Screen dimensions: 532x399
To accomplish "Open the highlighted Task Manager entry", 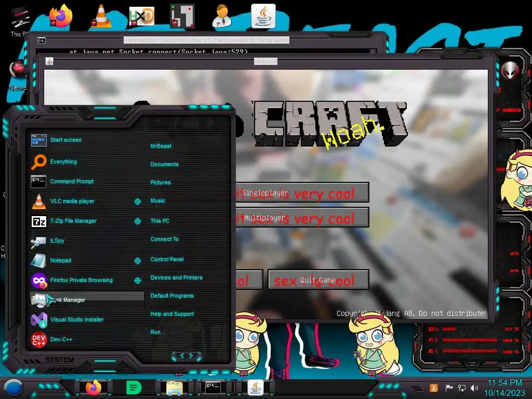I will (87, 300).
